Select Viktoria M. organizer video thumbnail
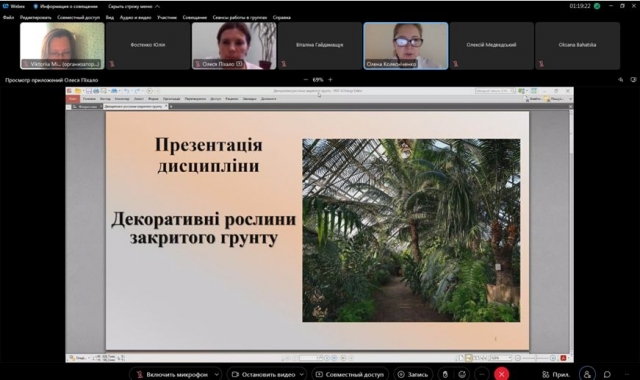 (62, 46)
